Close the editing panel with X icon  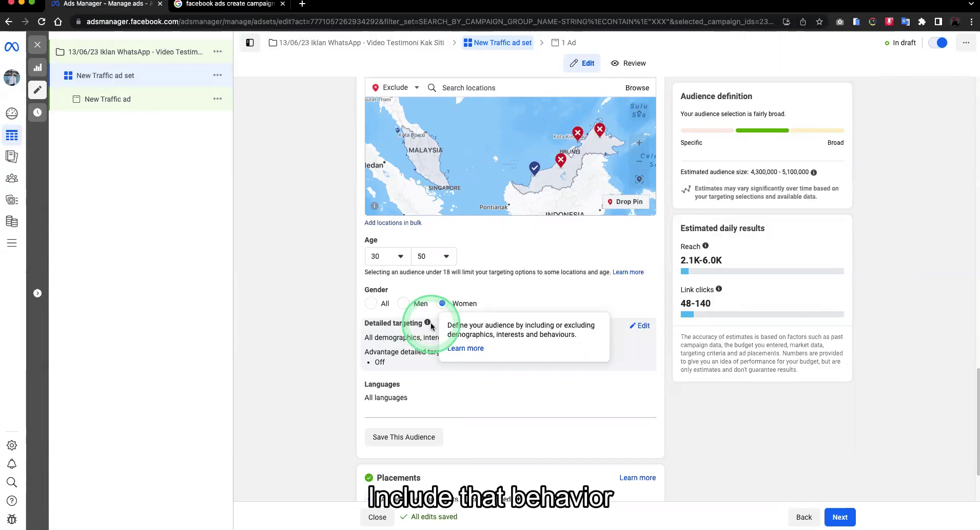point(37,45)
